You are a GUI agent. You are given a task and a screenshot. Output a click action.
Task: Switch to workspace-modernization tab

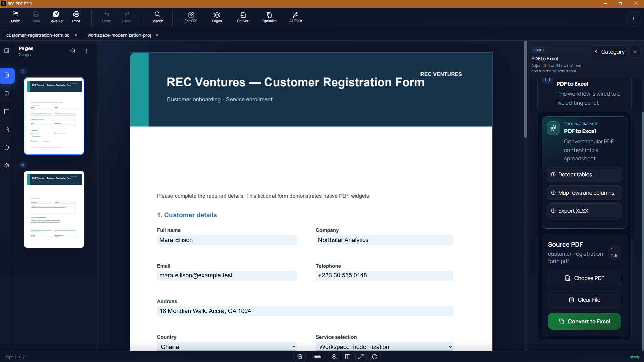pos(119,35)
